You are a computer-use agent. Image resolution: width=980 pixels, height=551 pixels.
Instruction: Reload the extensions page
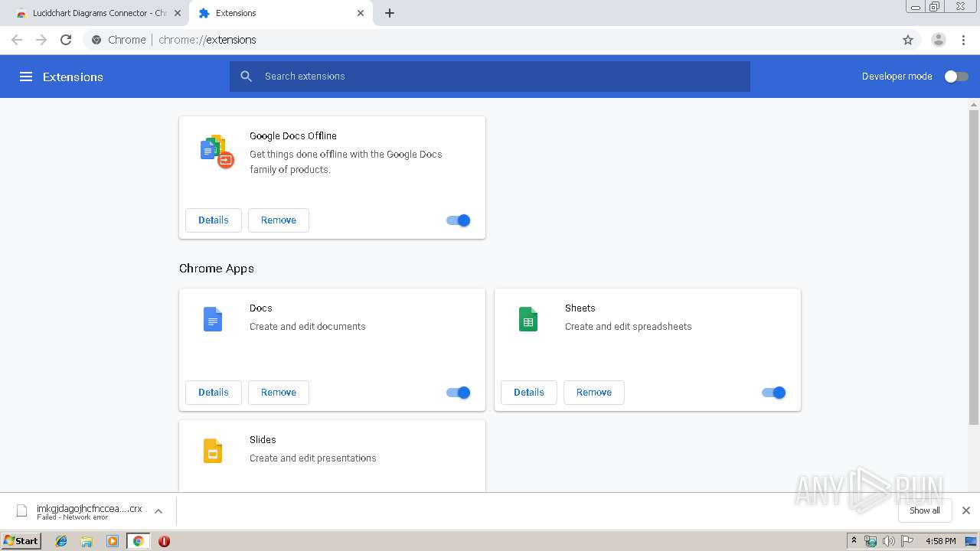pos(66,40)
